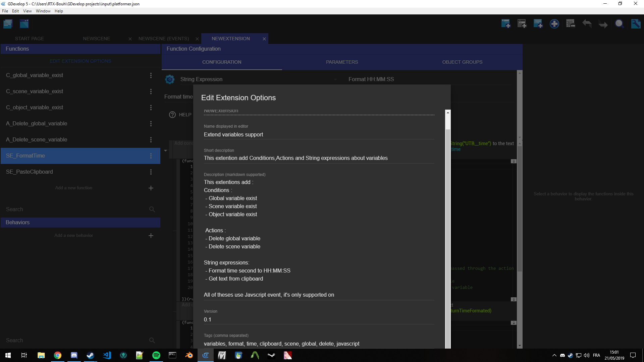Screen dimensions: 644x362
Task: Select the A_Delete_scene_variable function
Action: [37, 140]
